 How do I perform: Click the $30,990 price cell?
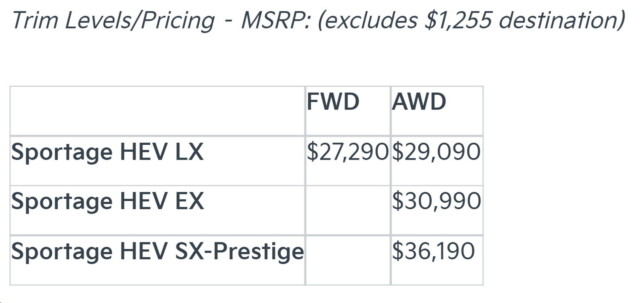[x=436, y=201]
